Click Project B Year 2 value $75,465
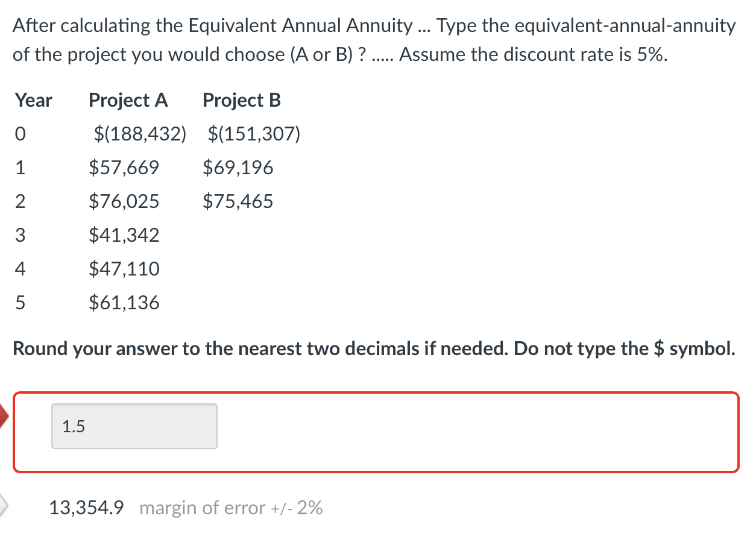 [238, 201]
